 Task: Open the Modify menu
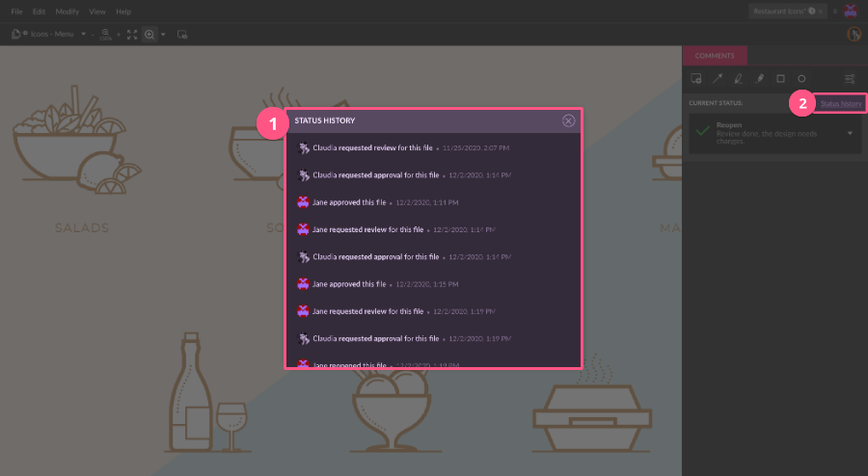click(68, 11)
